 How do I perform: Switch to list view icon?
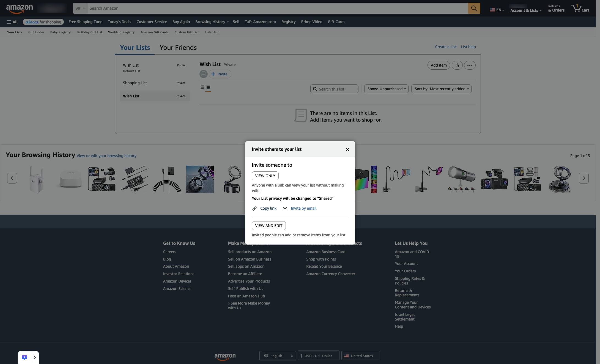208,87
